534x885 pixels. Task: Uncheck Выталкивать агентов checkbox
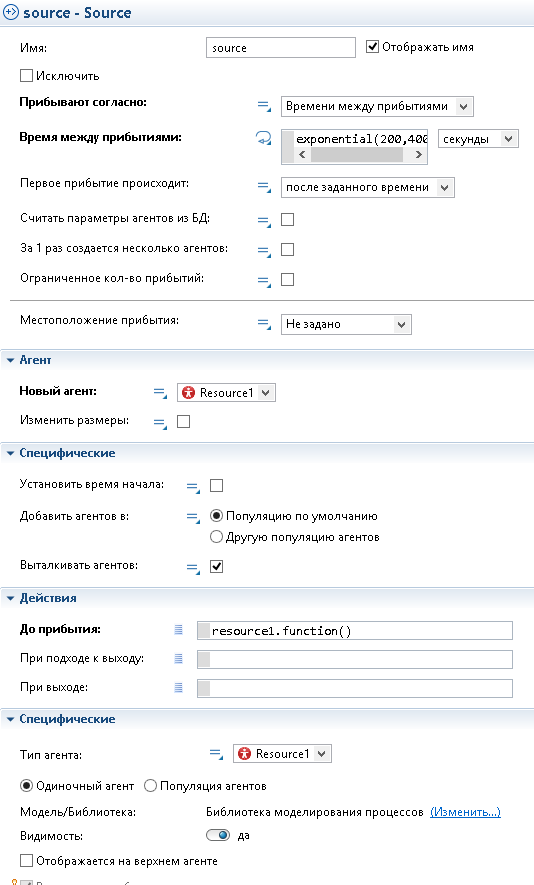pos(216,566)
